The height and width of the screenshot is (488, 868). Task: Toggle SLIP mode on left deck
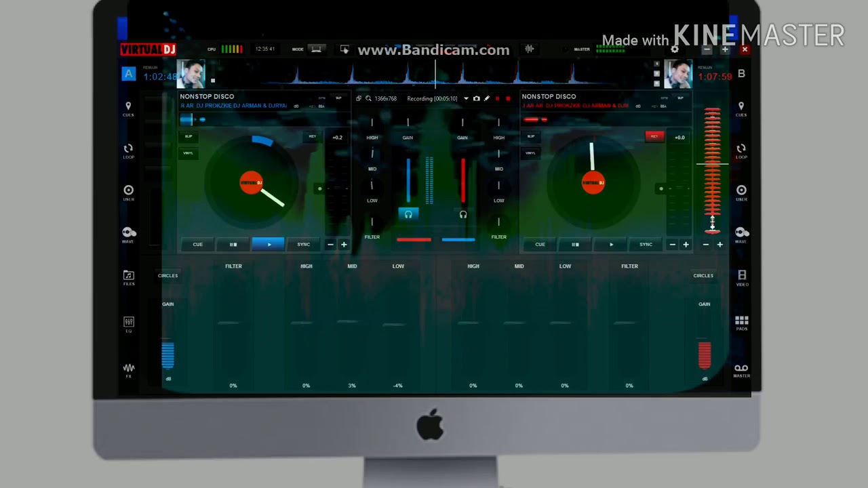click(189, 137)
